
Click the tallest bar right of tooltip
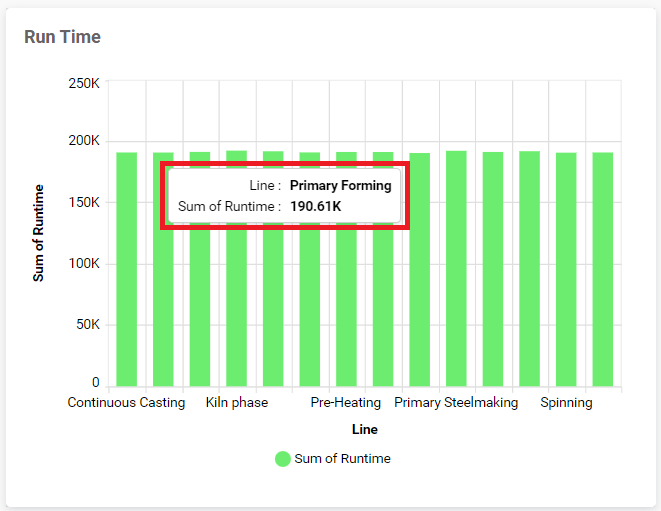coord(456,269)
